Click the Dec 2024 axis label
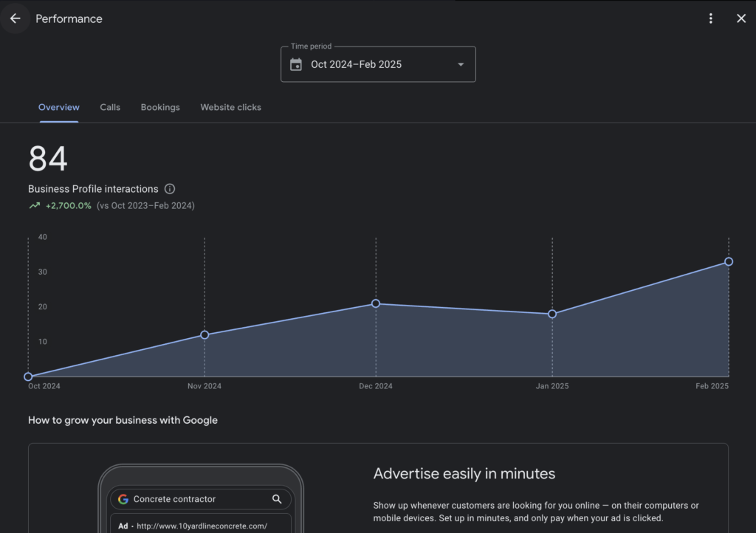 pyautogui.click(x=376, y=386)
